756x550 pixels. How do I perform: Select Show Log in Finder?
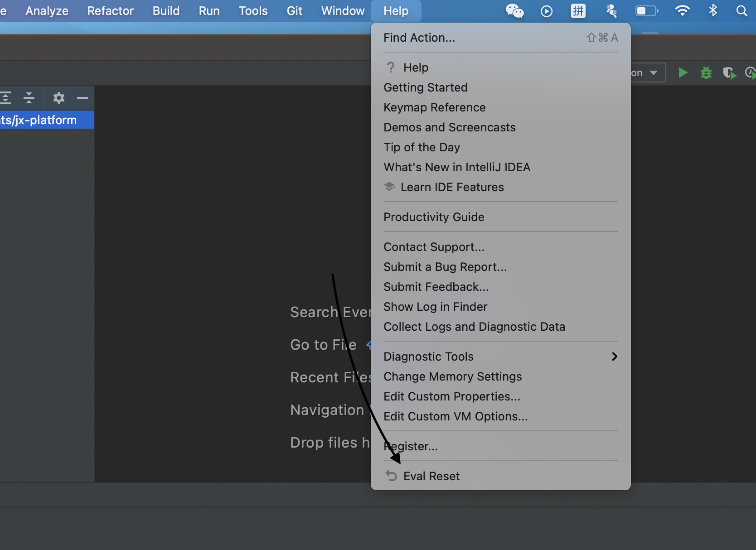501,307
